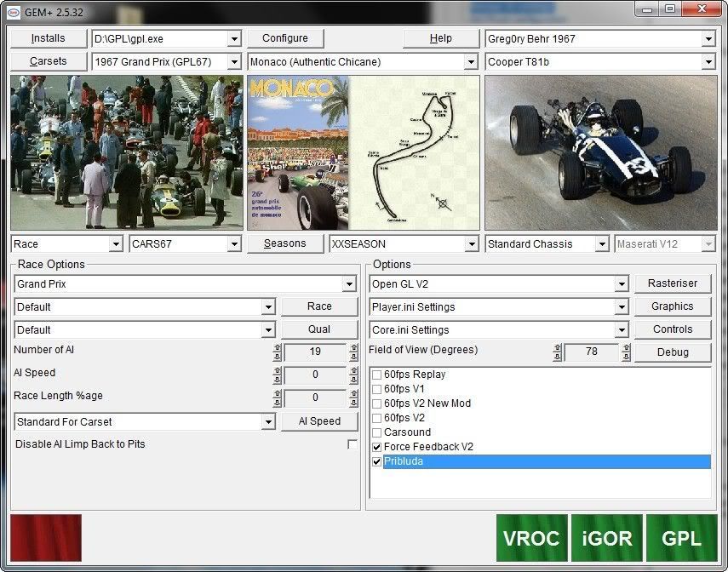
Task: Expand the CARS67 dropdown
Action: 234,243
